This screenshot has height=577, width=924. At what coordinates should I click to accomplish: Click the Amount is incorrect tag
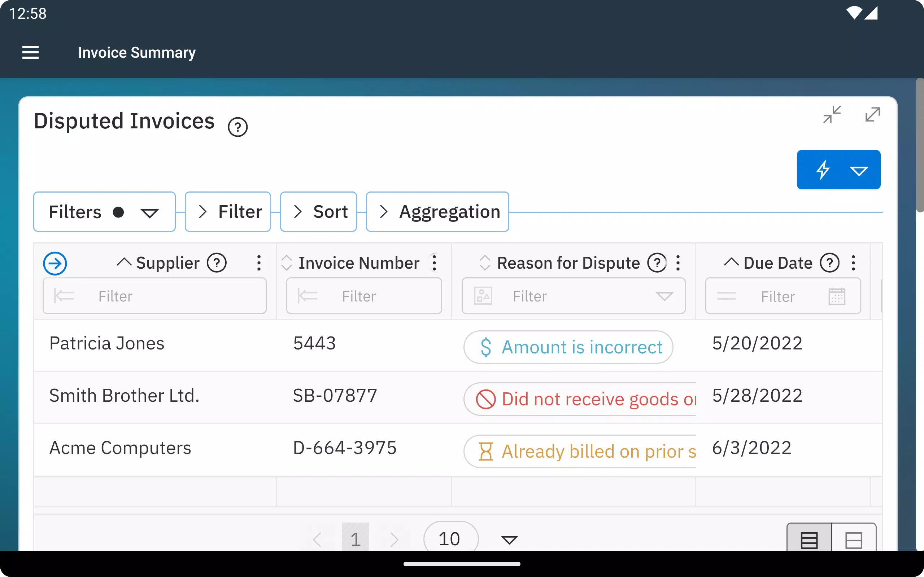[x=568, y=347]
